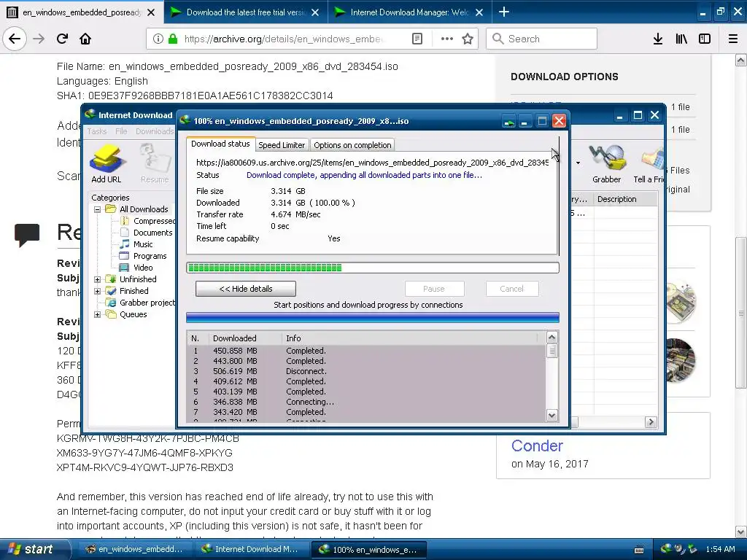The image size is (747, 560).
Task: Click the download dialog tray-hide icon
Action: 508,122
